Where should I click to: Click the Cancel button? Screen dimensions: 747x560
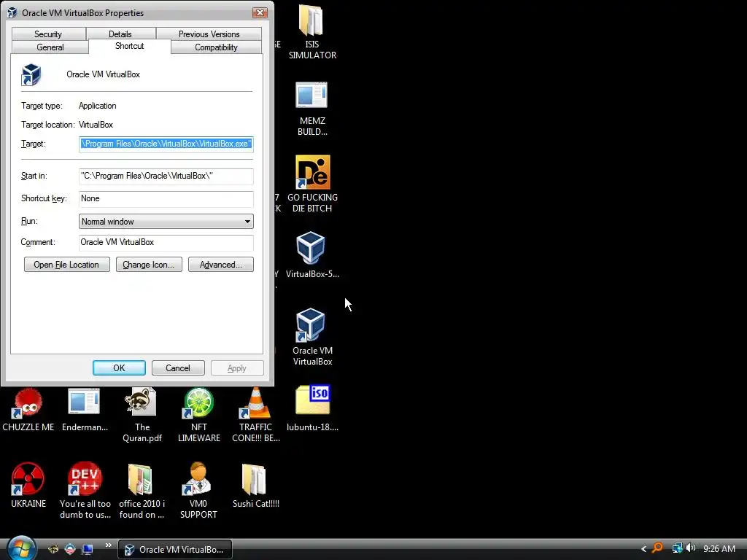pos(178,368)
